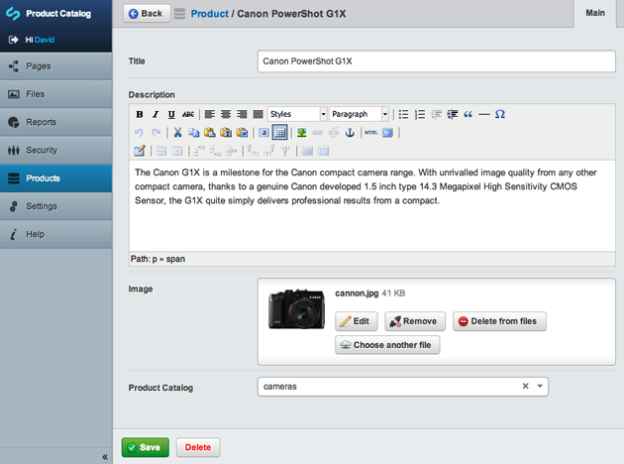Viewport: 624px width, 464px height.
Task: Insert an image with tree icon
Action: [302, 133]
